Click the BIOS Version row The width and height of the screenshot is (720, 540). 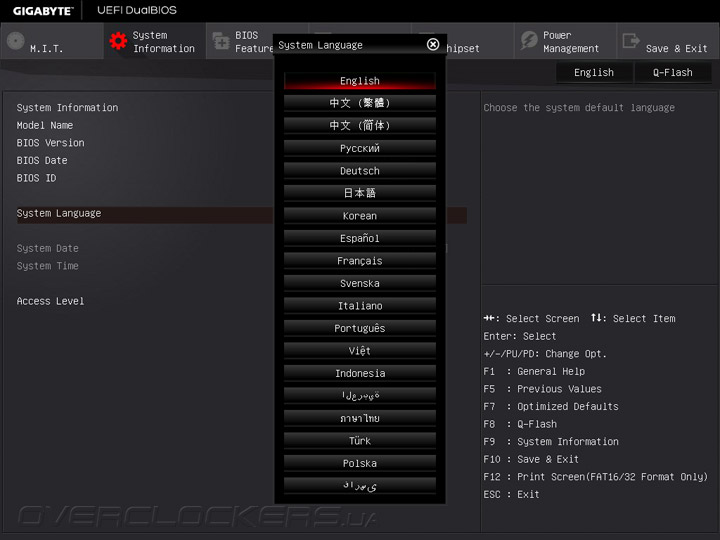point(51,143)
